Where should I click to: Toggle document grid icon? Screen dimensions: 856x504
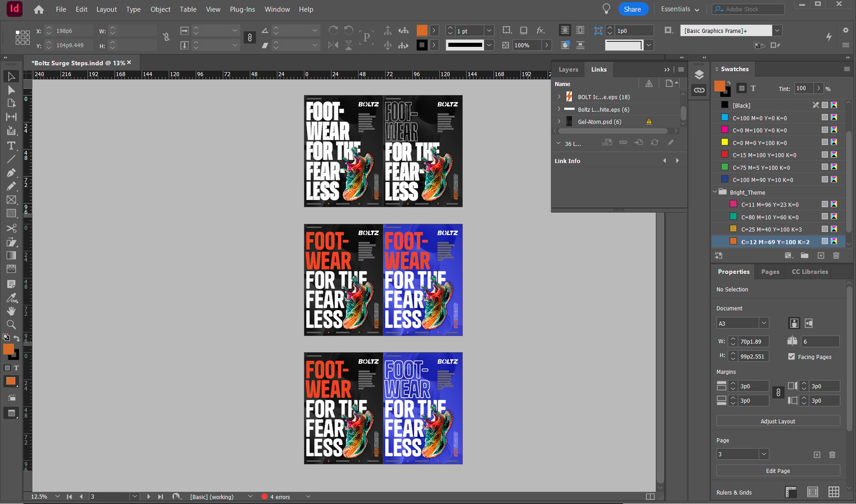pos(834,492)
